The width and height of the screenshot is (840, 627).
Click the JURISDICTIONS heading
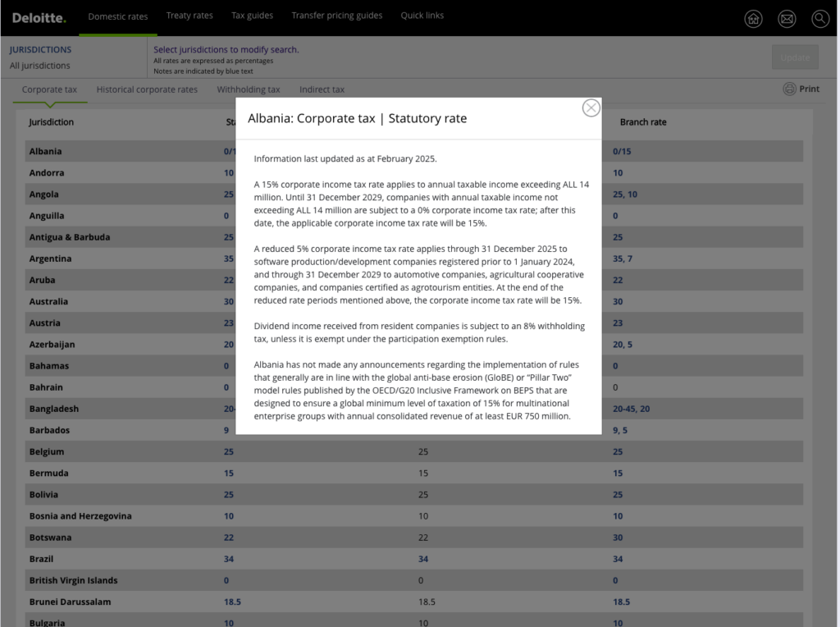[40, 50]
